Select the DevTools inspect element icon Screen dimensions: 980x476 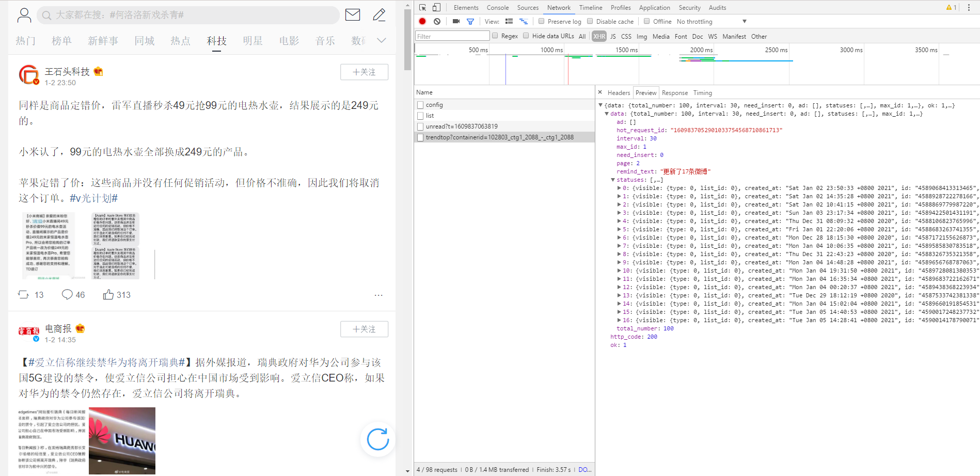(x=422, y=7)
